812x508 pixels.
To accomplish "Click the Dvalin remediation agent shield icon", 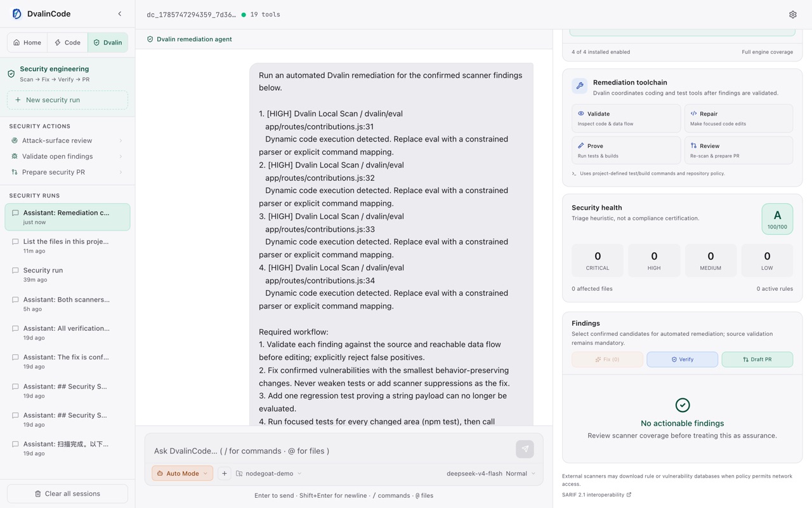I will [150, 39].
